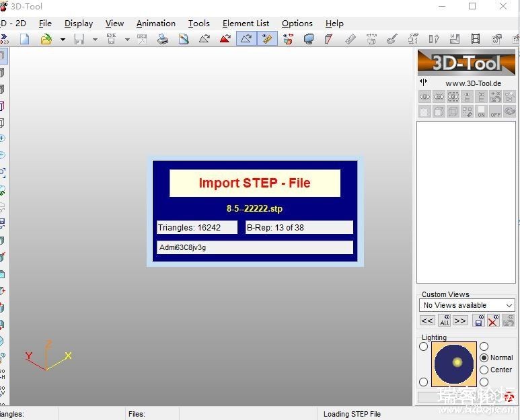This screenshot has height=420, width=520.
Task: Expand the Custom Views combo box
Action: [467, 305]
